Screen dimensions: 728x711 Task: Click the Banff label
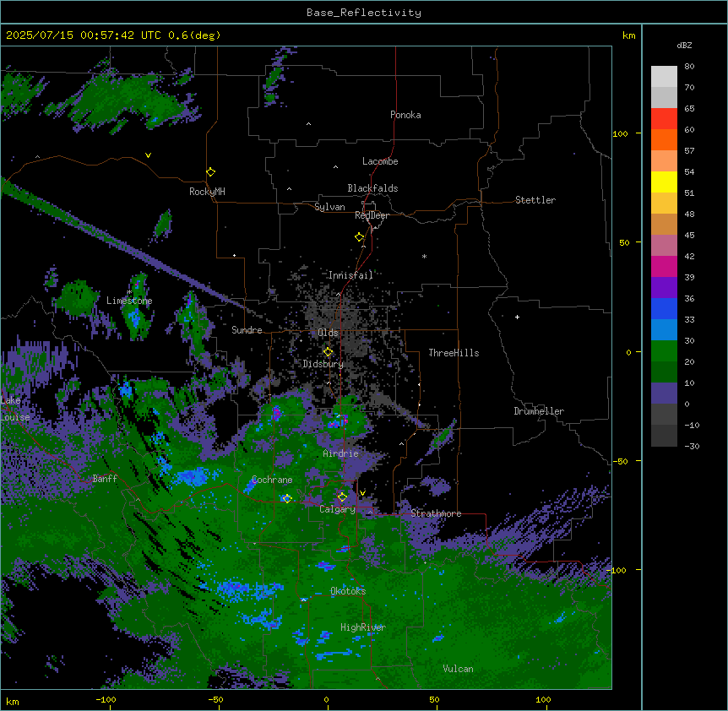[x=105, y=479]
